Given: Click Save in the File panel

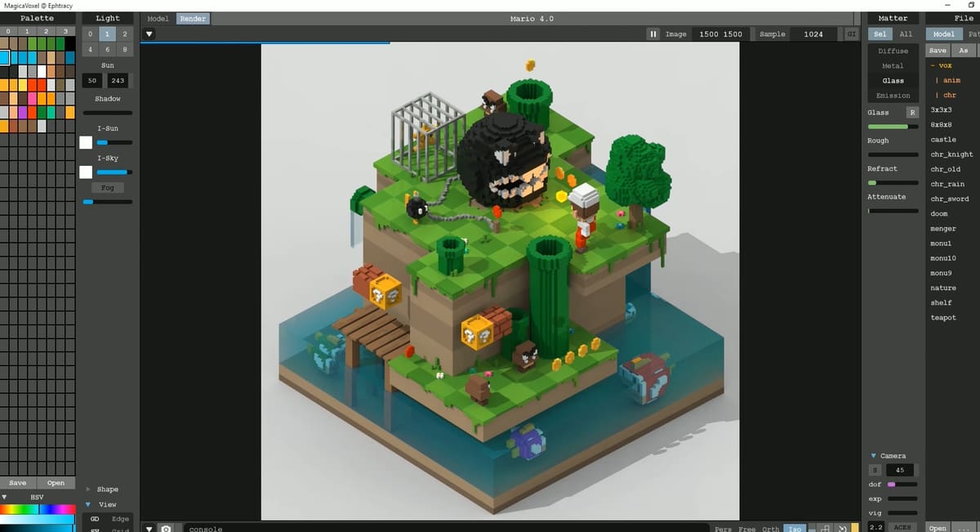Looking at the screenshot, I should (938, 51).
